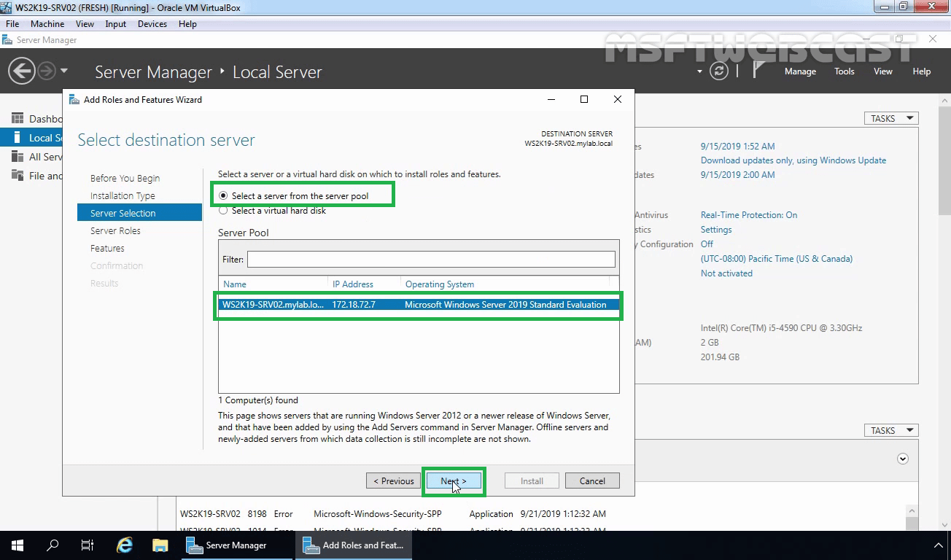951x560 pixels.
Task: Click the 'Not activated' link
Action: coord(726,273)
